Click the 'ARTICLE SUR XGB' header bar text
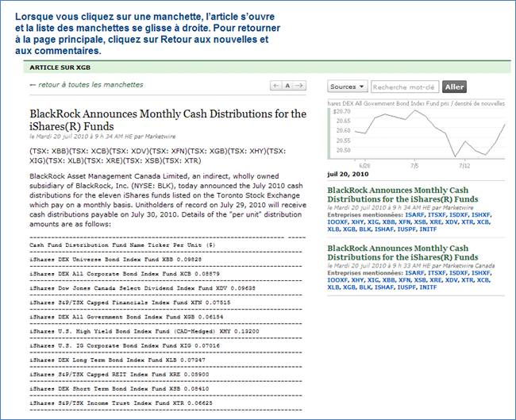Screen dimensions: 516x420 pyautogui.click(x=60, y=67)
